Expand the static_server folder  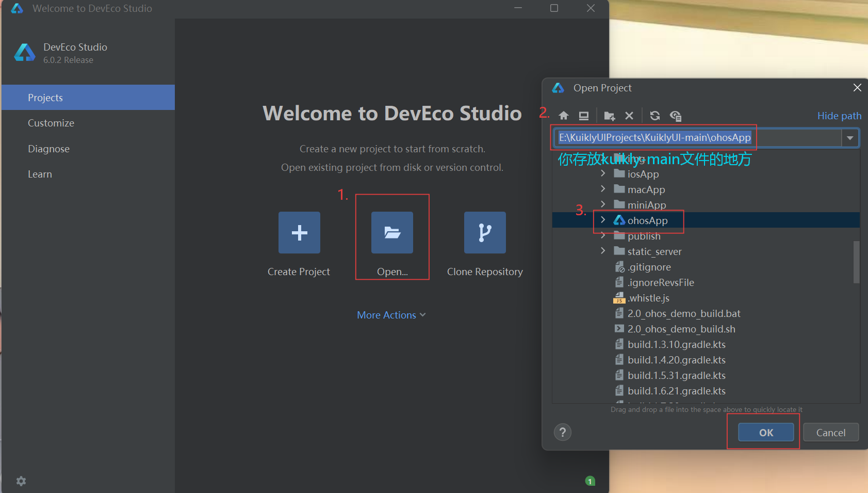[x=603, y=251]
